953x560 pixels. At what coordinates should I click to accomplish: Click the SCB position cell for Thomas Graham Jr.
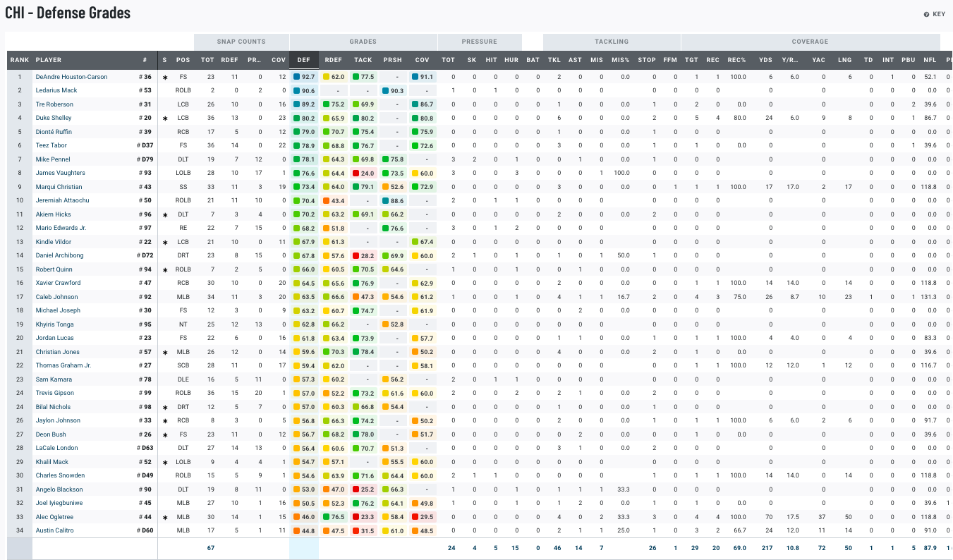[x=183, y=365]
